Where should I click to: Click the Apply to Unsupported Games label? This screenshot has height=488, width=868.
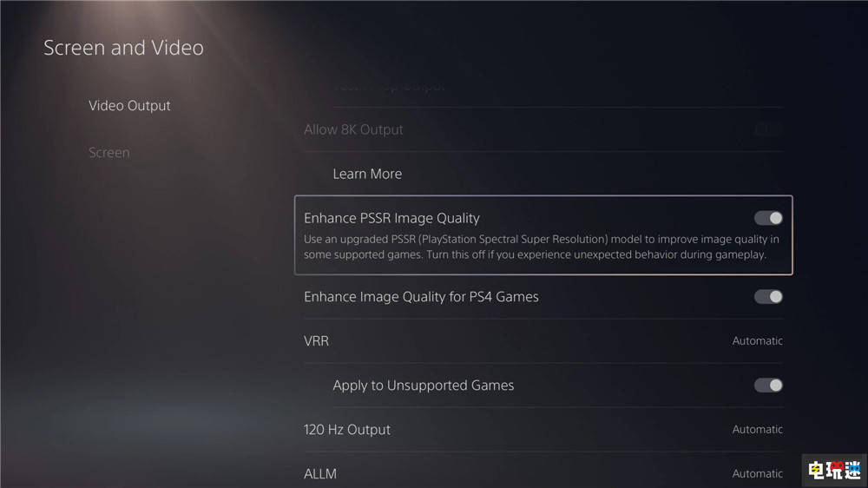pos(423,386)
